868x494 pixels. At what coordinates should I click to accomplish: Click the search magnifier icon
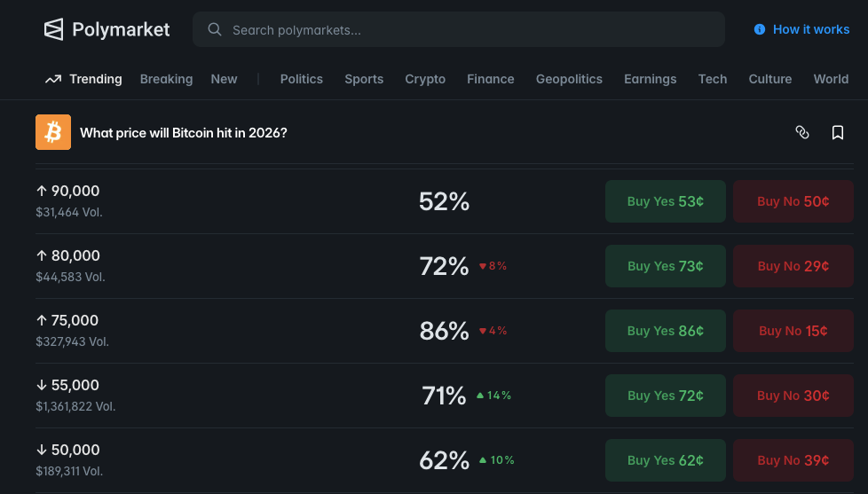point(214,29)
